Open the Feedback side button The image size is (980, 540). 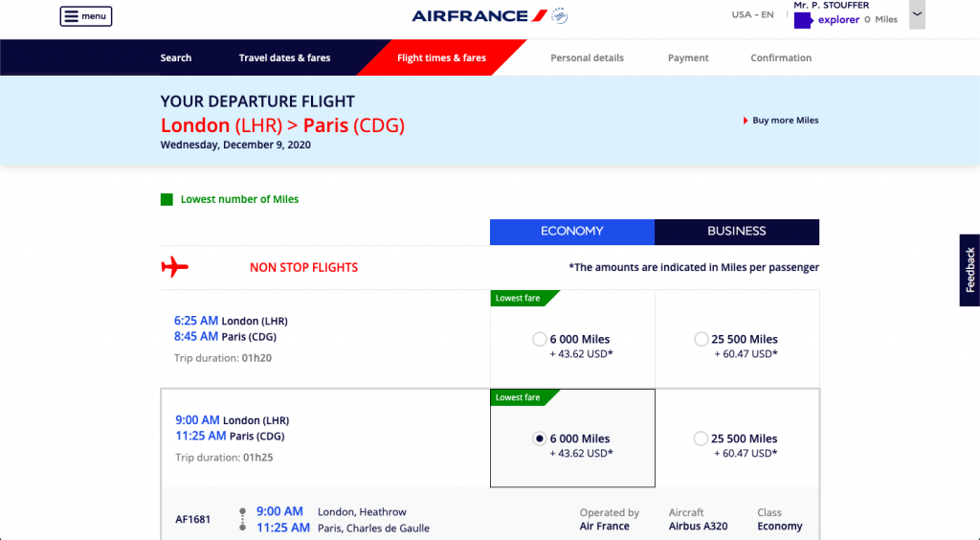pyautogui.click(x=969, y=270)
